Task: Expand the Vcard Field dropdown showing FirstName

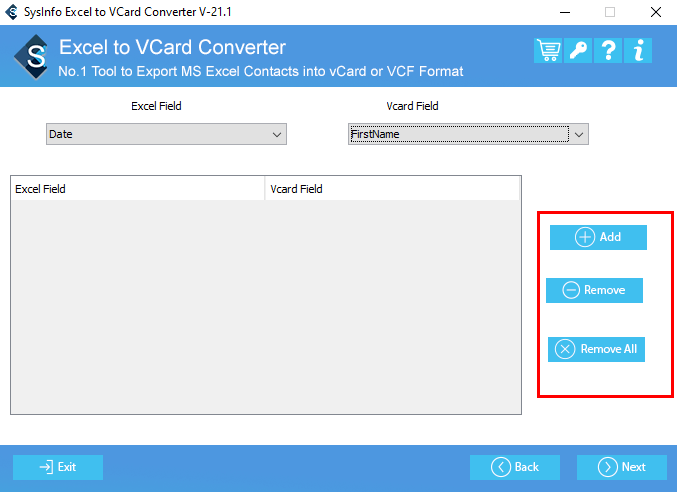Action: 468,134
